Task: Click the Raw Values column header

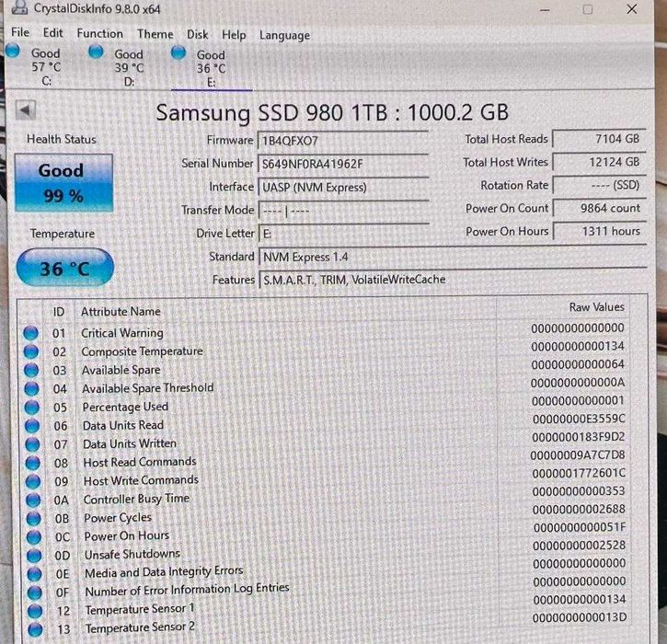Action: point(597,307)
